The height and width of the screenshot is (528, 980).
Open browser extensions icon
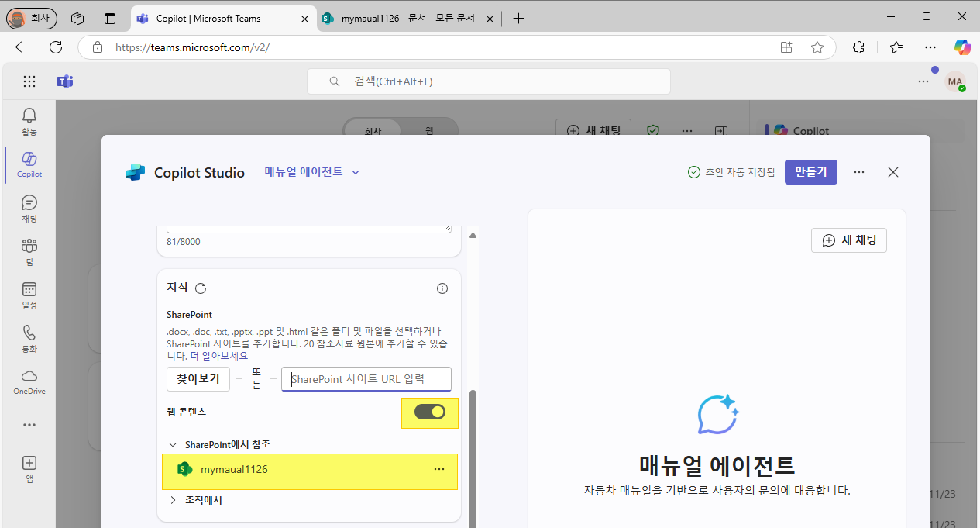pos(858,47)
